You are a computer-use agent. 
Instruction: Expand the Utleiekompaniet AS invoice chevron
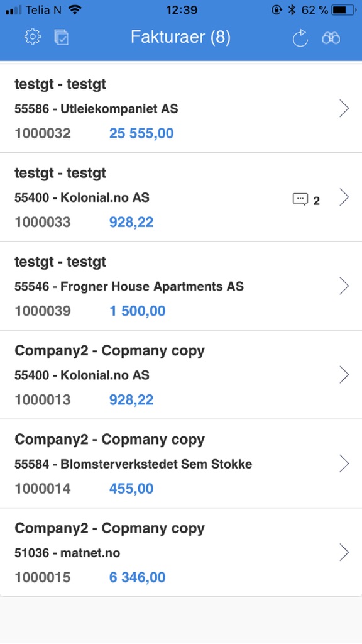pos(344,108)
